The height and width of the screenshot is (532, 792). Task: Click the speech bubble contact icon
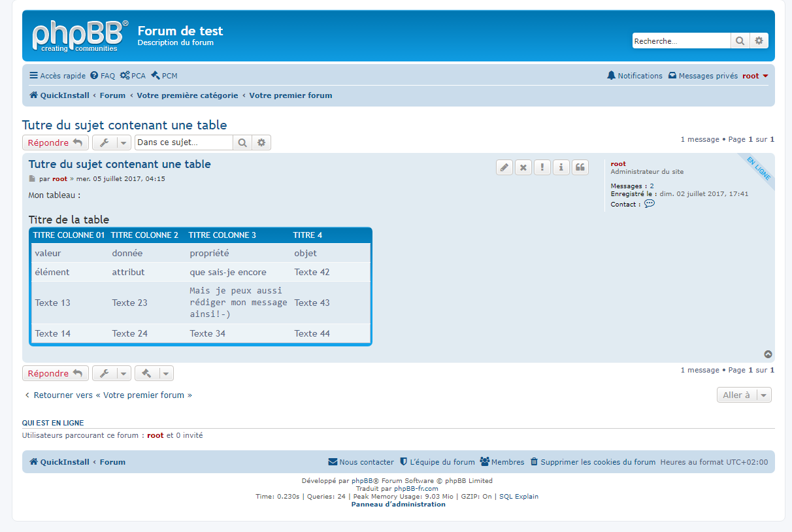pyautogui.click(x=649, y=204)
